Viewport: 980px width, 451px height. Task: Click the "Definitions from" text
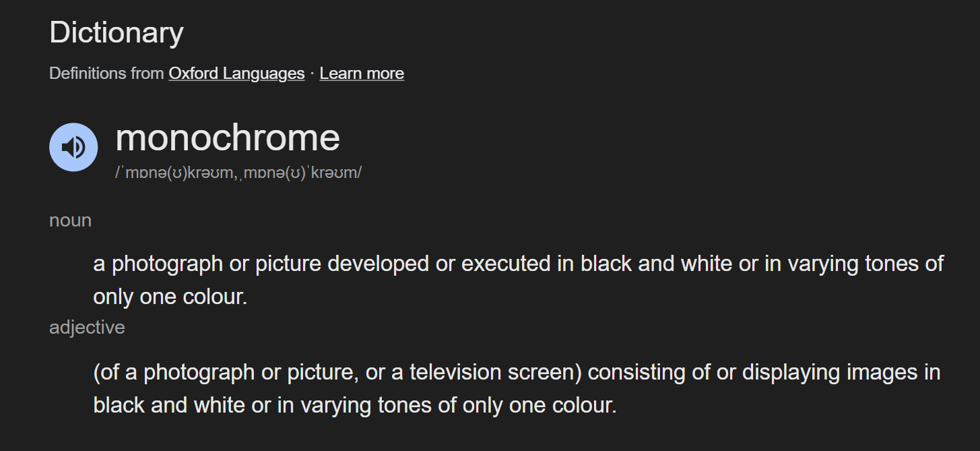coord(106,73)
